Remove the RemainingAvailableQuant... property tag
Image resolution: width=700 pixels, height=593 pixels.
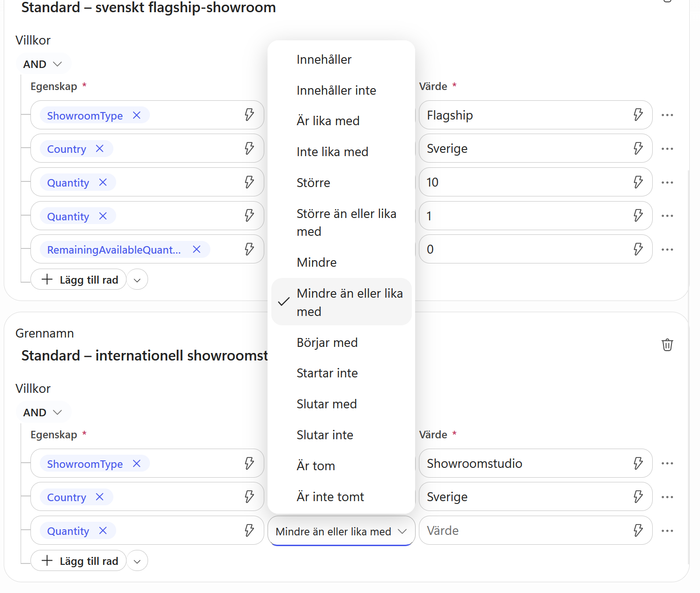pyautogui.click(x=197, y=249)
